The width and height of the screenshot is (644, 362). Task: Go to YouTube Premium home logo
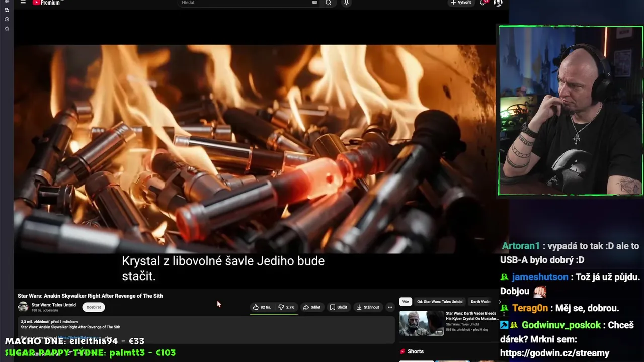(x=46, y=3)
